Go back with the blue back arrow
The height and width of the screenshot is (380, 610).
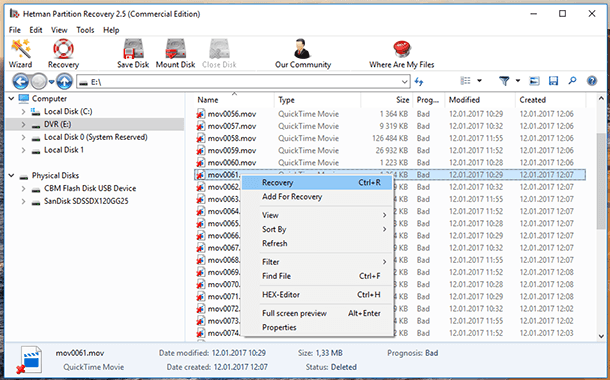[x=21, y=82]
